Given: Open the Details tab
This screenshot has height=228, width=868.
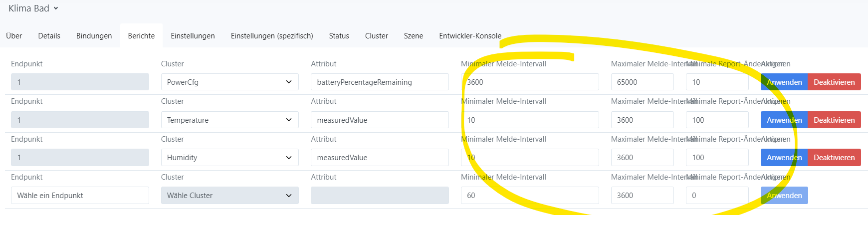Looking at the screenshot, I should (x=49, y=36).
